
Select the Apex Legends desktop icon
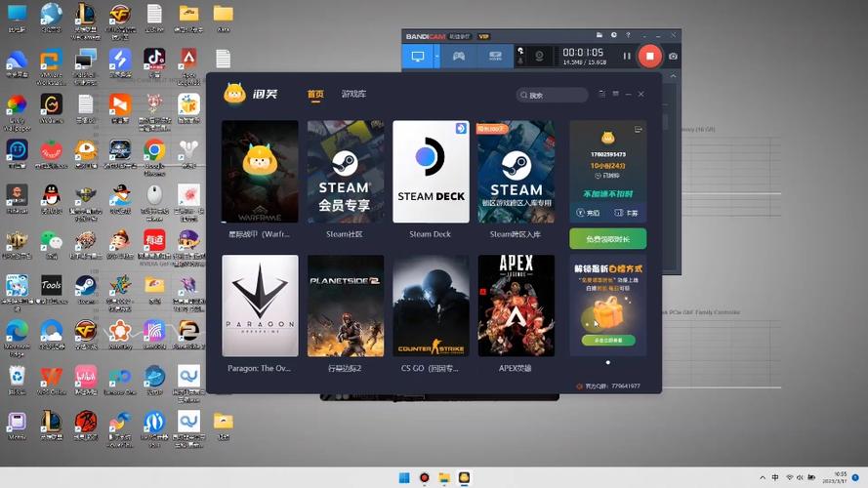coord(188,59)
